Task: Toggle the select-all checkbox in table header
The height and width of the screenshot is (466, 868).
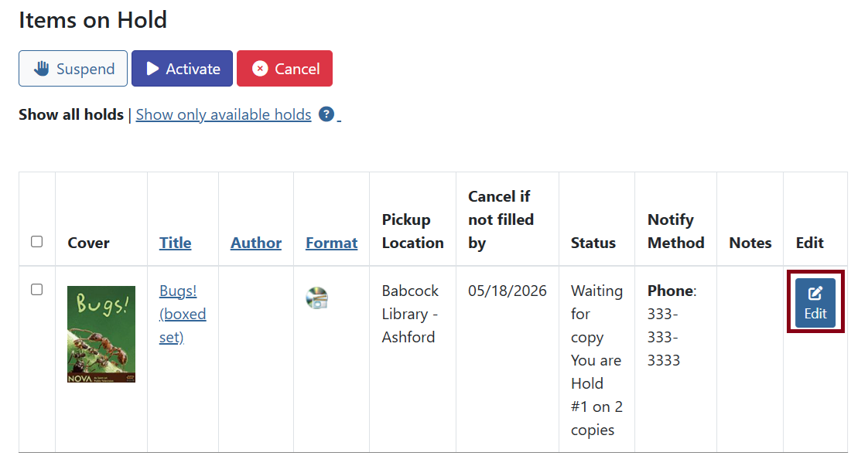Action: [37, 242]
